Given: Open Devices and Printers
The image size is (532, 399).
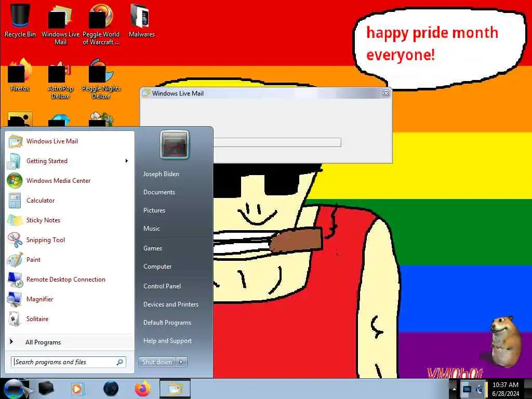Looking at the screenshot, I should [x=170, y=304].
